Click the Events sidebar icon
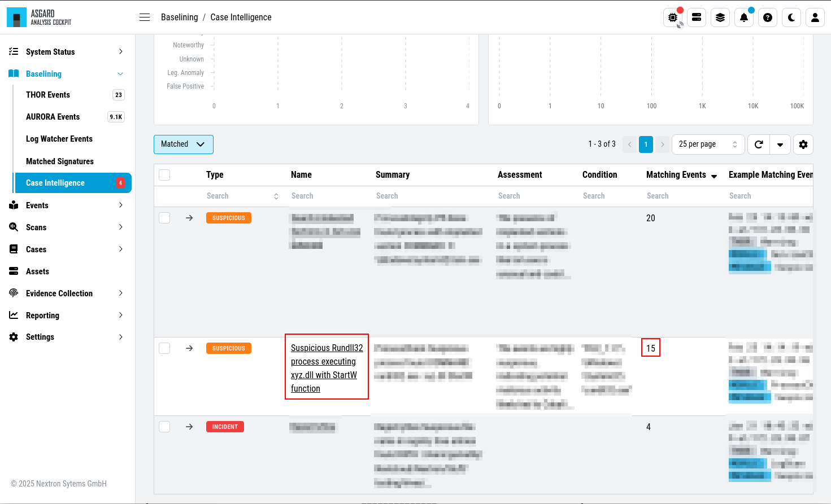This screenshot has width=831, height=504. tap(14, 205)
